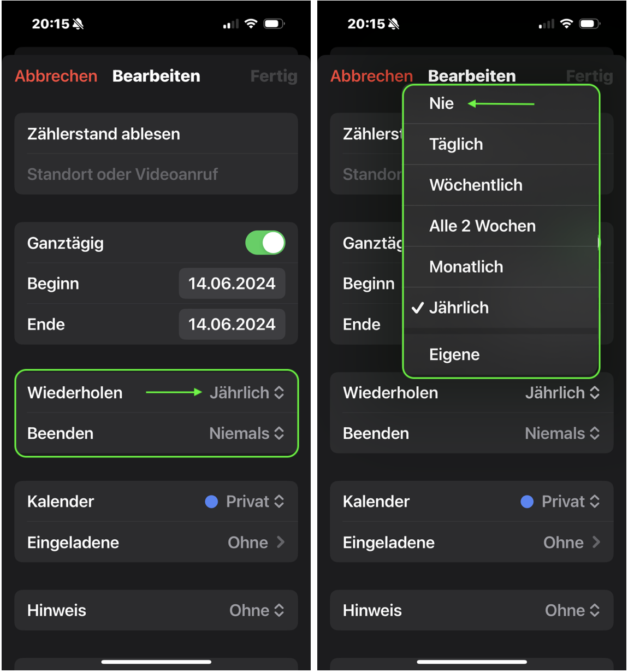The width and height of the screenshot is (628, 672).
Task: Tap the up-down arrows beside Hinweis Ohne, right screen
Action: (595, 610)
